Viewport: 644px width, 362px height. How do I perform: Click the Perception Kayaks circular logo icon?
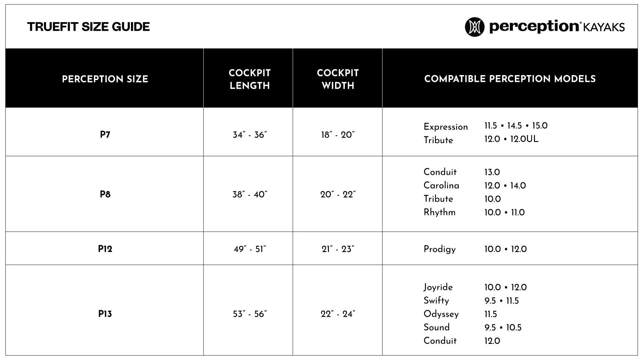474,27
